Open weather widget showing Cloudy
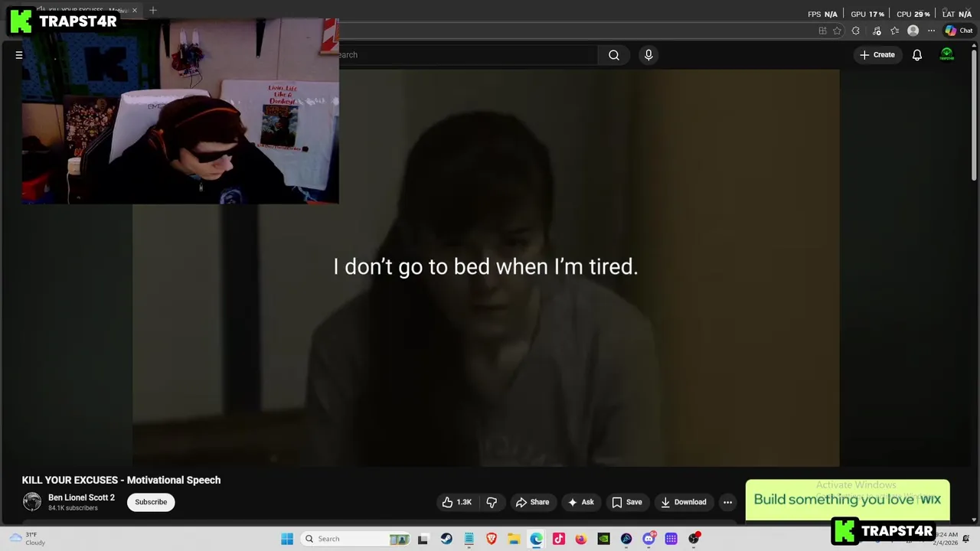The image size is (980, 551). (x=26, y=539)
